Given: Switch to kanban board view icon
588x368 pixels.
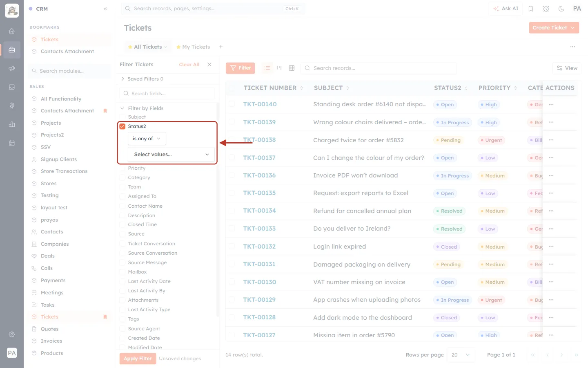Looking at the screenshot, I should click(279, 68).
